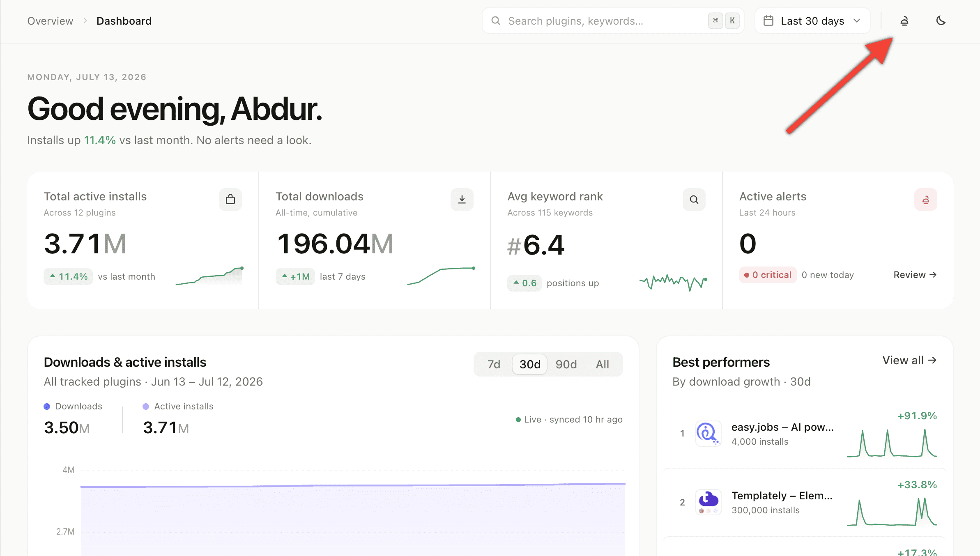
Task: Click the Total downloads sparkline
Action: tap(442, 276)
